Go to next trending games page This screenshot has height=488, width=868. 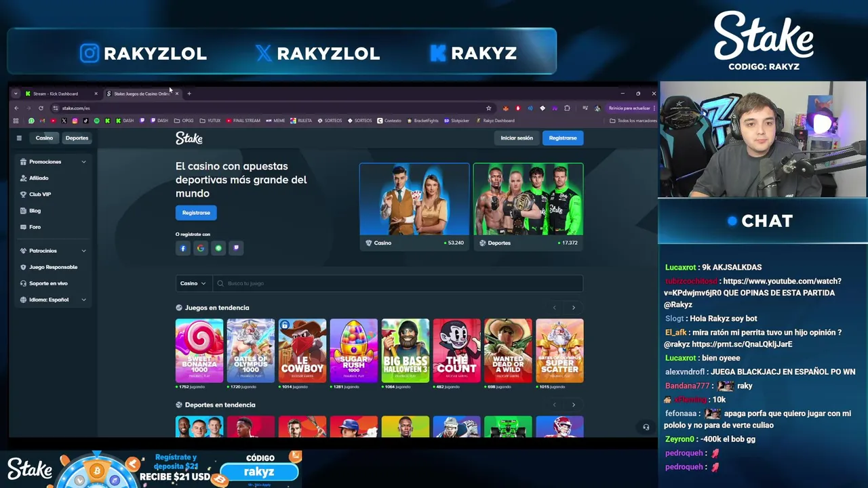(x=573, y=308)
